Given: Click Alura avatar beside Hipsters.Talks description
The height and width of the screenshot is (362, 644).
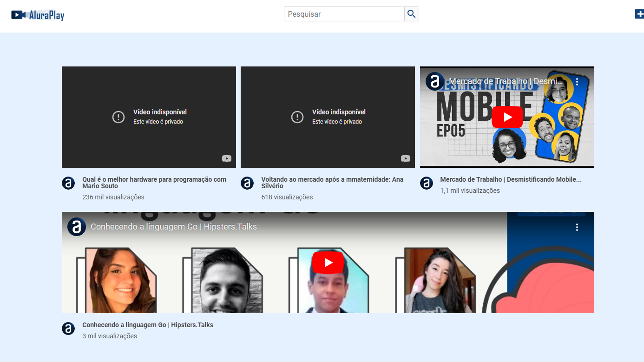Looking at the screenshot, I should (x=68, y=329).
